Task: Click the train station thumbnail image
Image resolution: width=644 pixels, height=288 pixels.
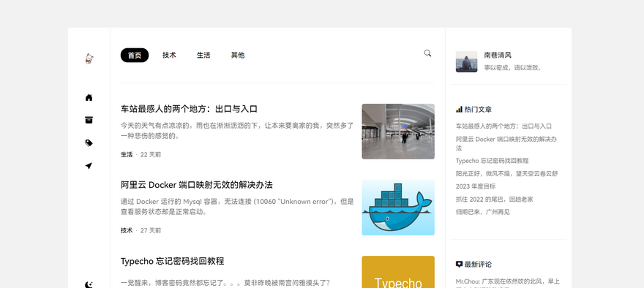Action: click(x=398, y=132)
